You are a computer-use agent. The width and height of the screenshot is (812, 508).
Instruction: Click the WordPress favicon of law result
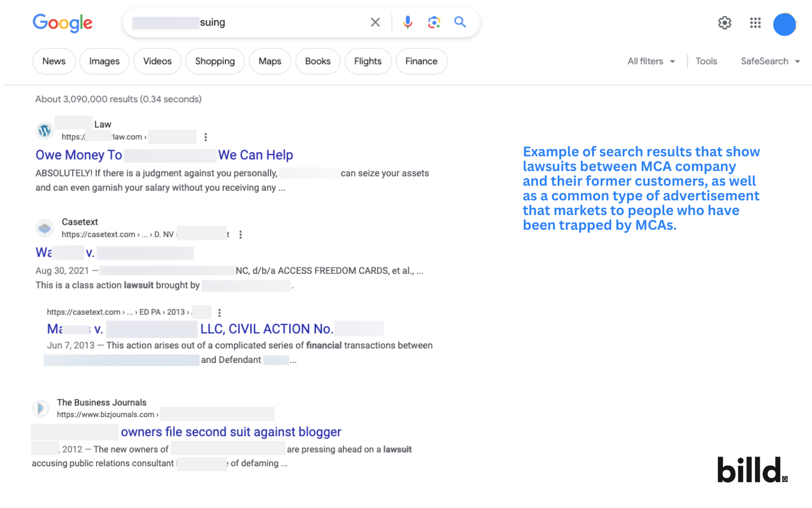click(45, 130)
